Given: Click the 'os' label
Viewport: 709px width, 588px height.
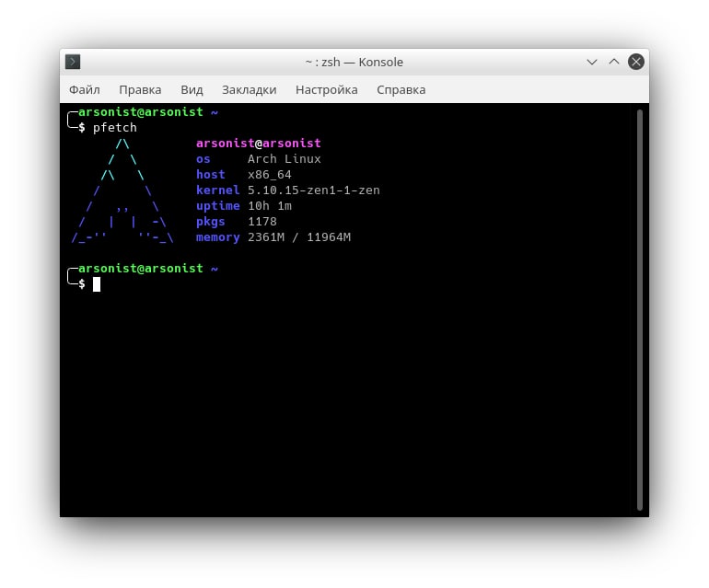Looking at the screenshot, I should pyautogui.click(x=203, y=159).
